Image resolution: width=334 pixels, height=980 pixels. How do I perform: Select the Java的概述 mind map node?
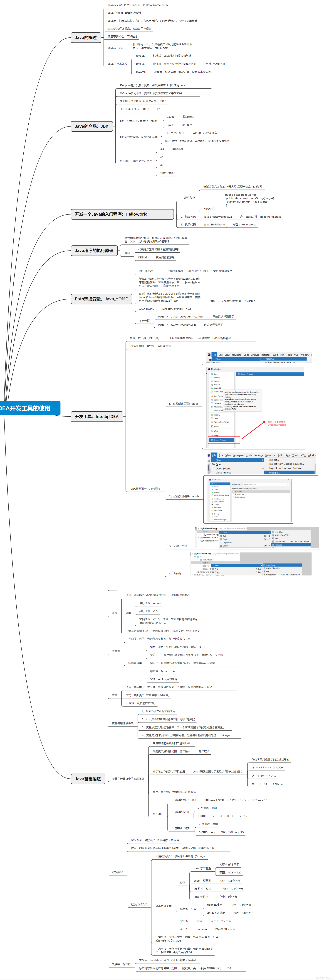(x=86, y=38)
